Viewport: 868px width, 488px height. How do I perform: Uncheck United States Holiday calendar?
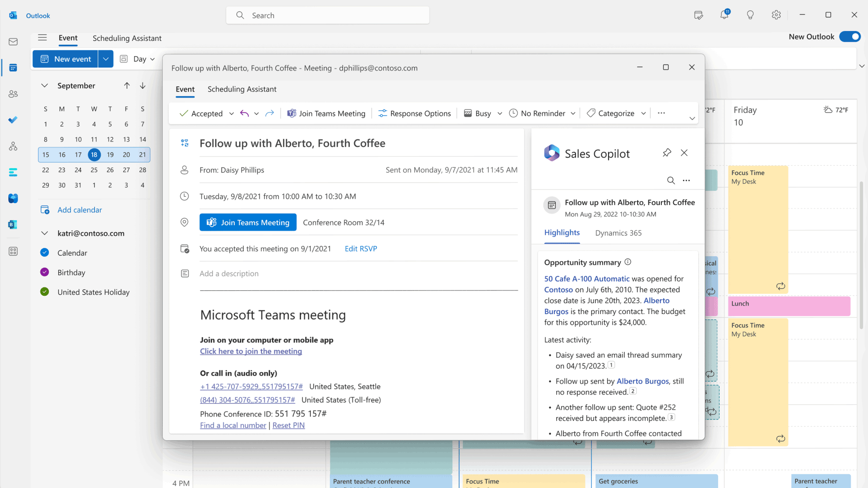[x=44, y=292]
